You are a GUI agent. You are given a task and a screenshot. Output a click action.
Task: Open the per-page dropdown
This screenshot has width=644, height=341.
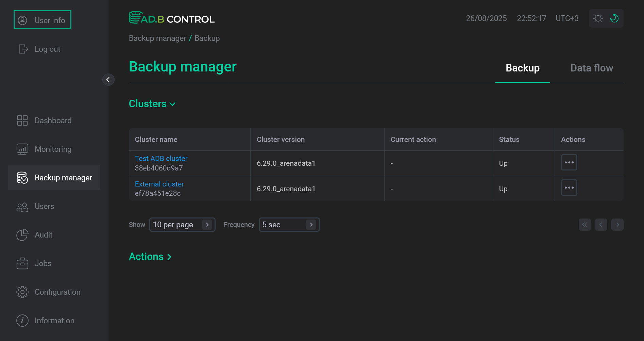(x=182, y=224)
